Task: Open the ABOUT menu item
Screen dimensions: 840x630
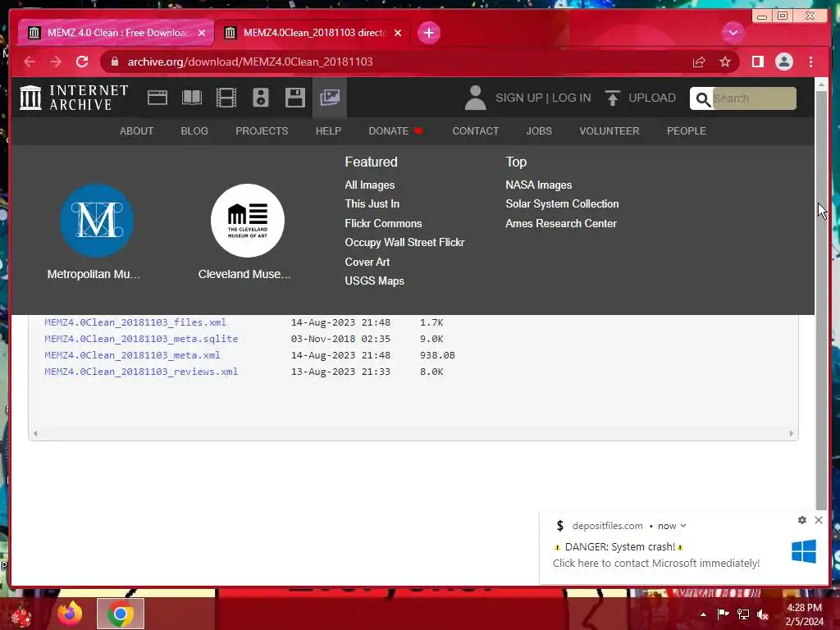Action: (x=137, y=130)
